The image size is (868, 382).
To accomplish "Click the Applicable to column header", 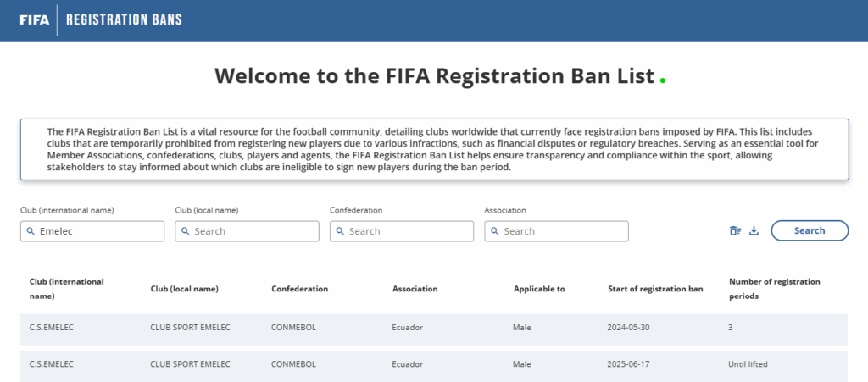I will pyautogui.click(x=539, y=289).
